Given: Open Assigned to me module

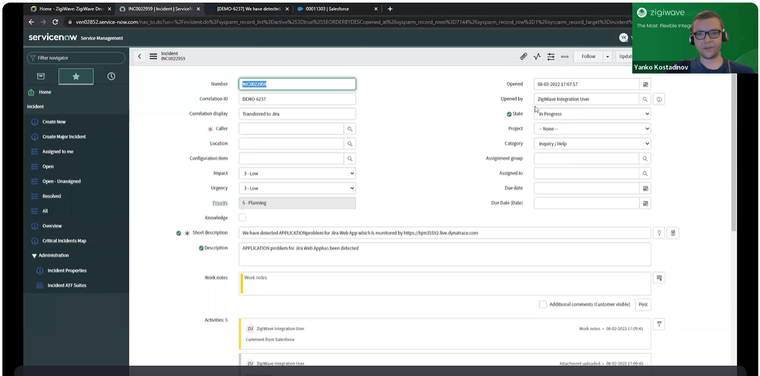Looking at the screenshot, I should coord(58,152).
